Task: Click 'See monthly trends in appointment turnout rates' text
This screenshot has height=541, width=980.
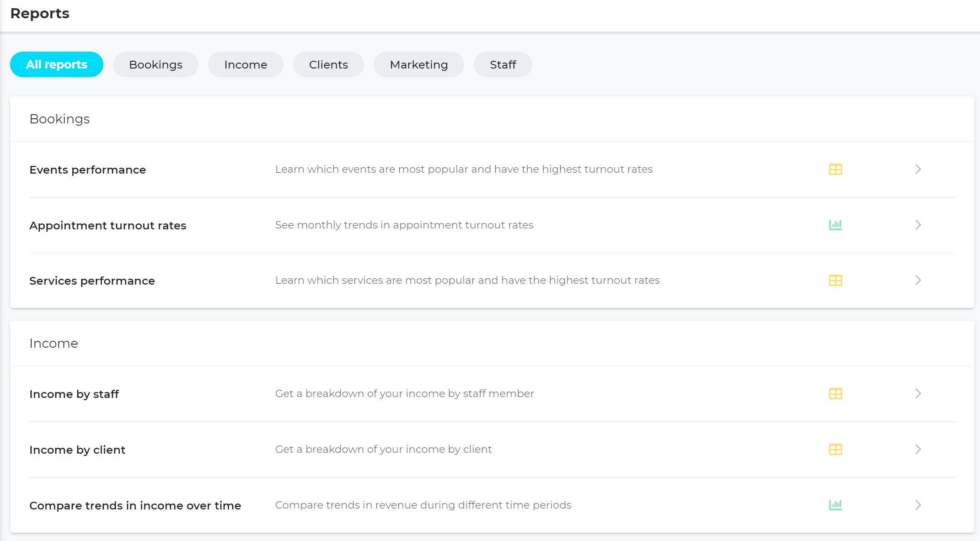Action: 404,225
